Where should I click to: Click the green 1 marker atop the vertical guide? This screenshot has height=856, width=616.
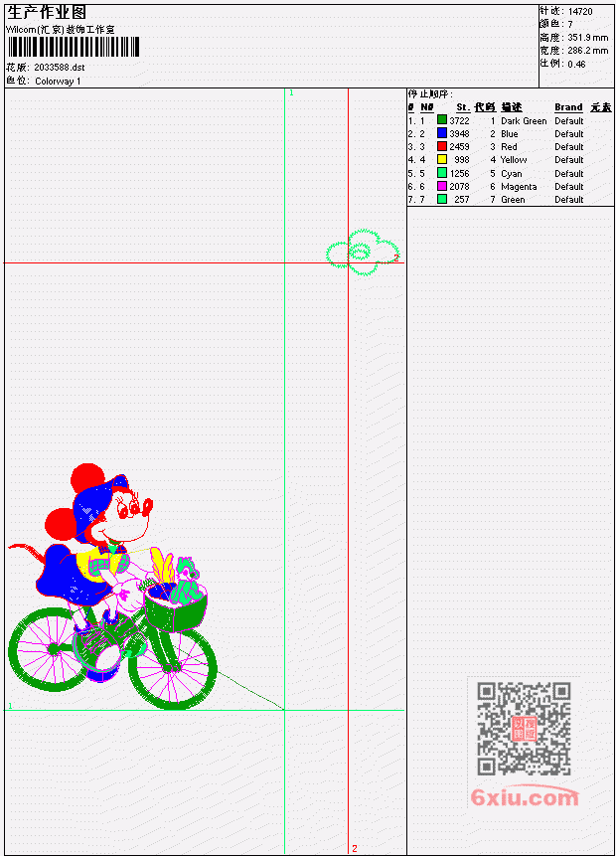pyautogui.click(x=291, y=92)
